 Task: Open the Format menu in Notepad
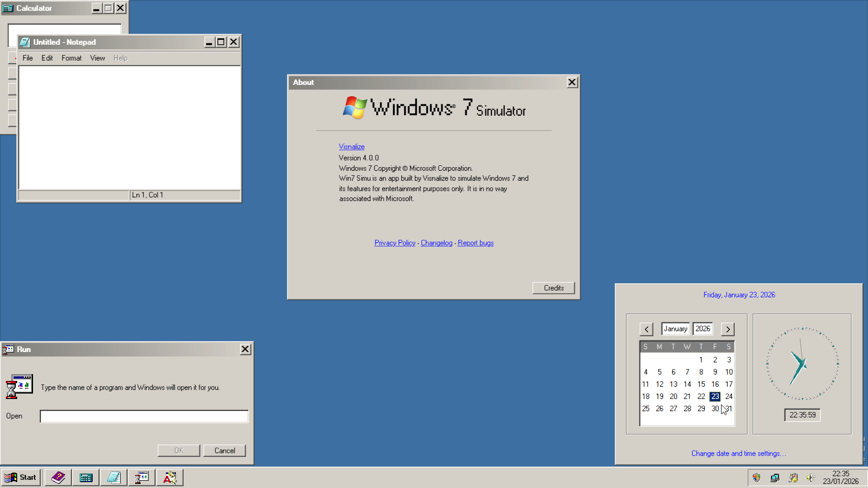click(71, 58)
